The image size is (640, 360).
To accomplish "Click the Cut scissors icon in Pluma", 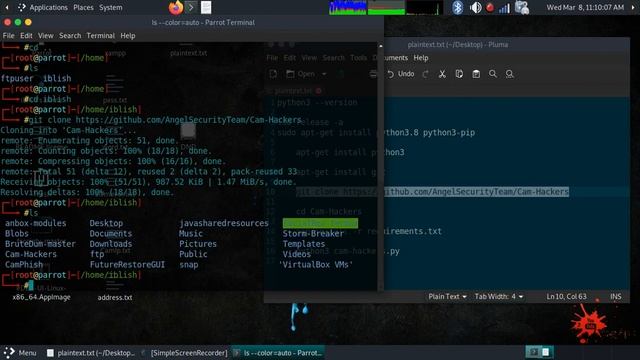I will [442, 74].
